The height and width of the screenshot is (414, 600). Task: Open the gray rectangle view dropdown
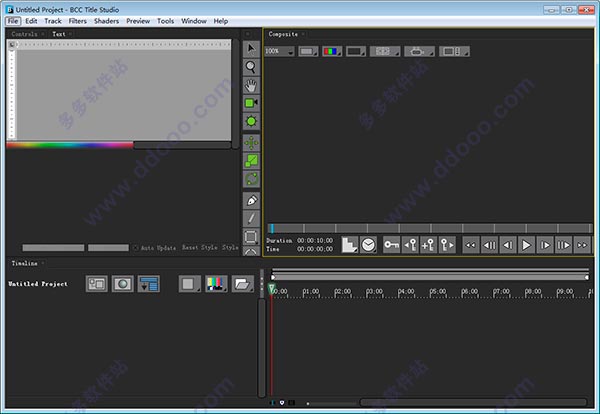[x=308, y=51]
